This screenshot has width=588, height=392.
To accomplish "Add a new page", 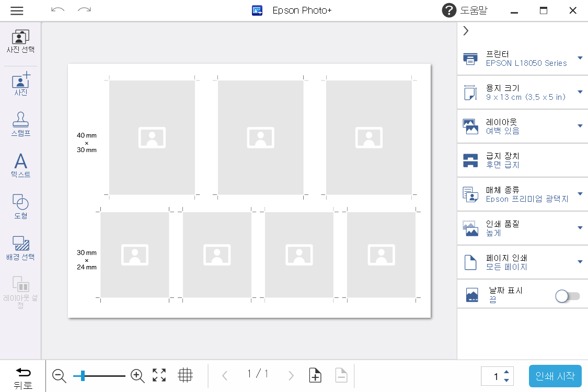I will tap(315, 375).
